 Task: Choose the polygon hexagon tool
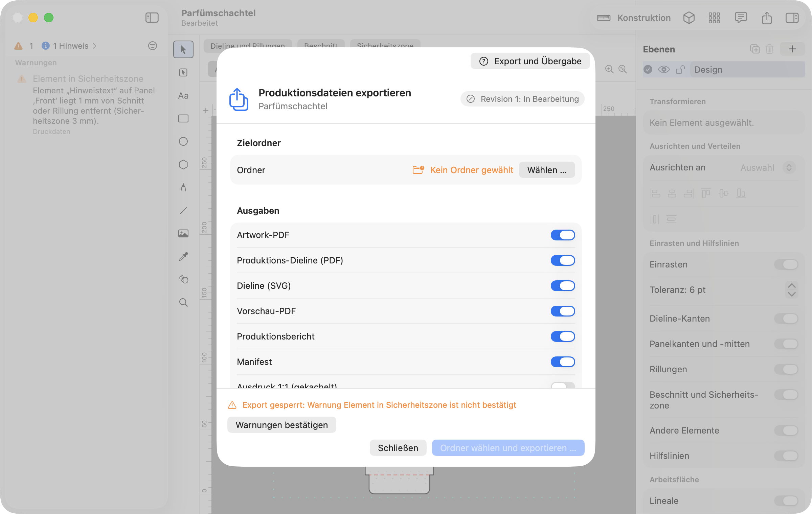coord(183,164)
